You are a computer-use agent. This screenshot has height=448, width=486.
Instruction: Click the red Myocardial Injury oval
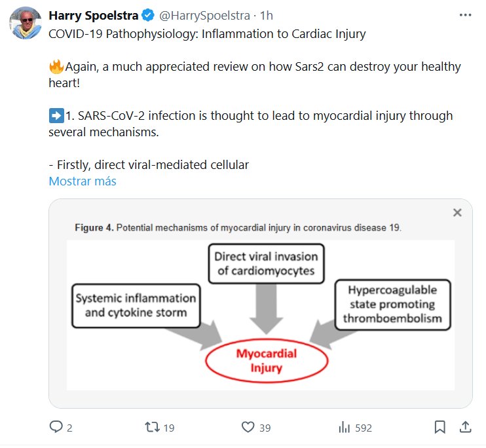coord(267,360)
